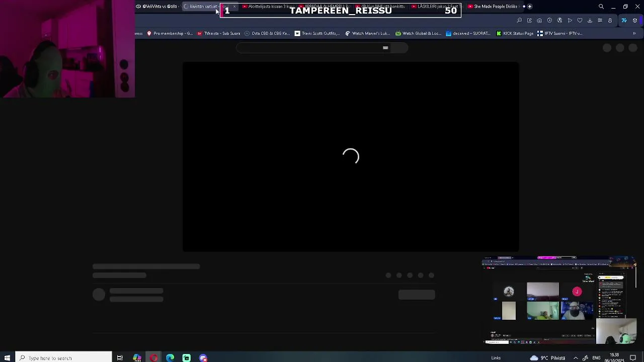
Task: Open the profile person icon
Action: coord(610,21)
